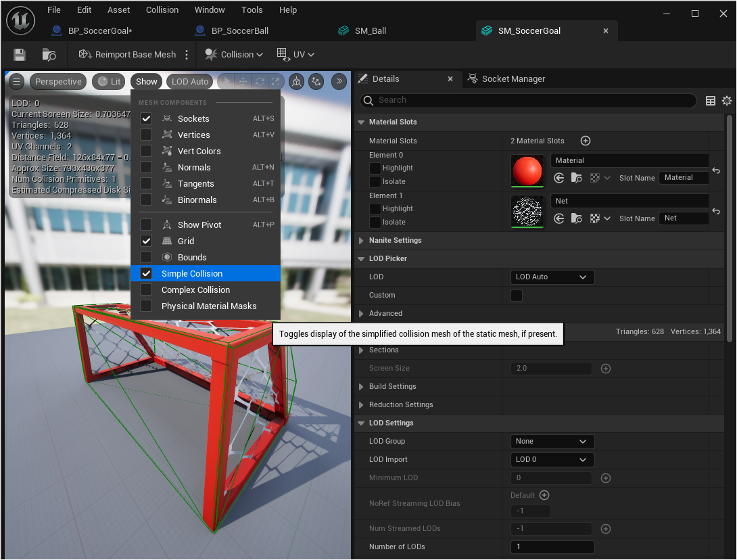Open the LOD Group dropdown set to None
737x560 pixels.
[552, 442]
